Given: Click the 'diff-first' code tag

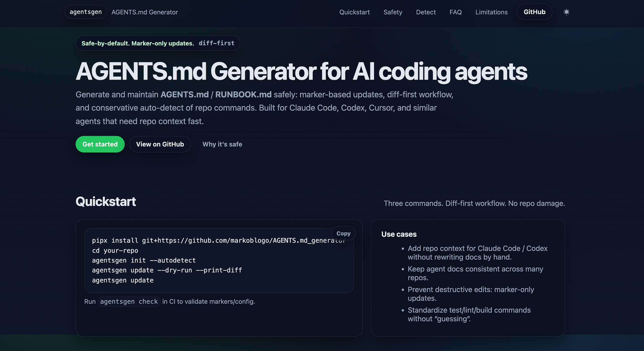Looking at the screenshot, I should (216, 43).
